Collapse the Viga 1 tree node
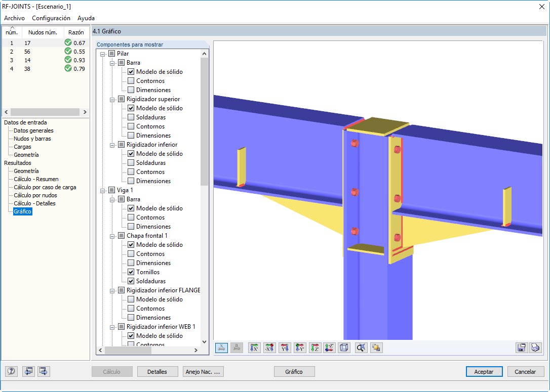The image size is (550, 392). coord(103,191)
